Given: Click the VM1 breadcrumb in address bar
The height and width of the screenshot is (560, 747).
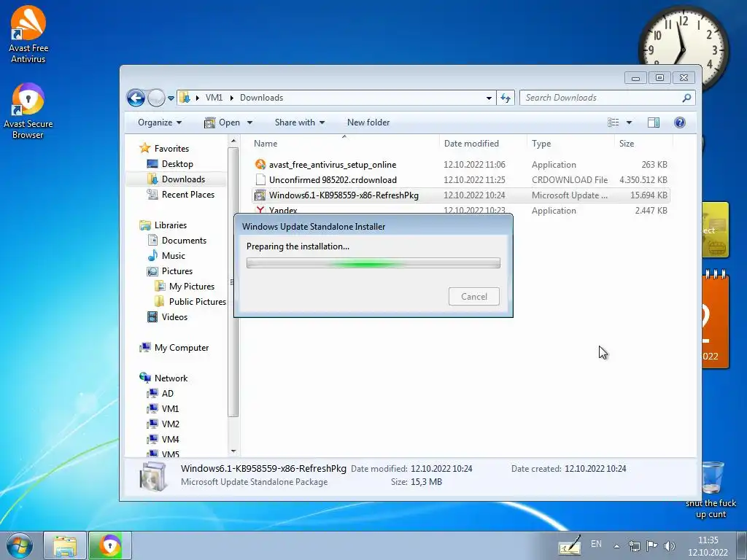Looking at the screenshot, I should coord(214,98).
